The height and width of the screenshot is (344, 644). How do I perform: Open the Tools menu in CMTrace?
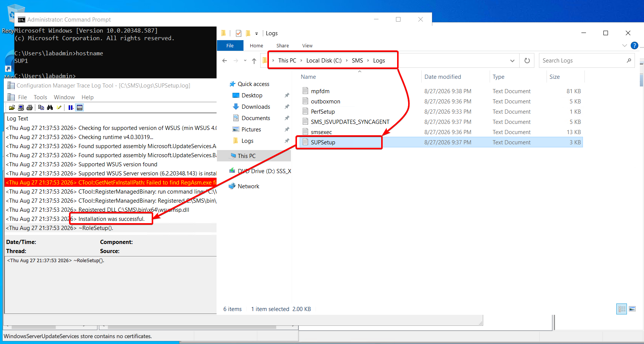pos(41,97)
